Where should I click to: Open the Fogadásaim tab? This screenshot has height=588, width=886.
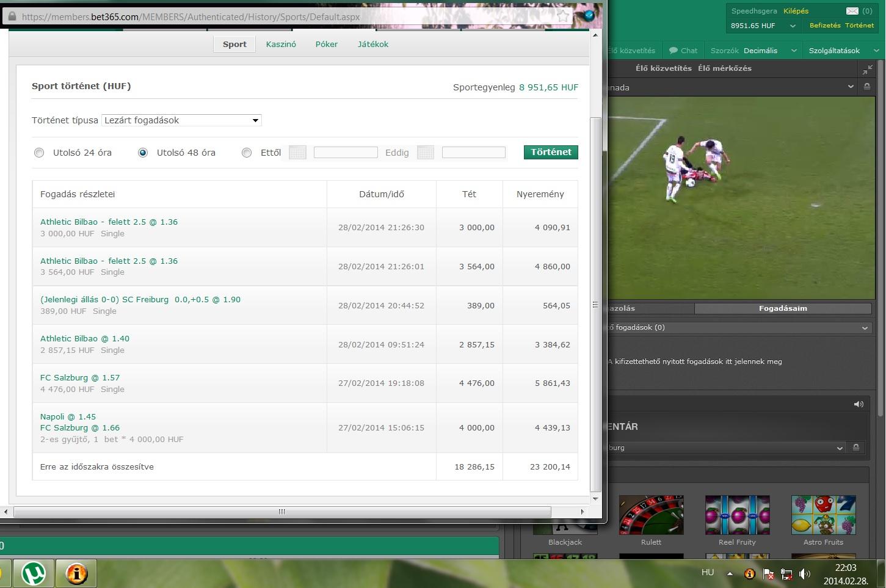point(783,308)
